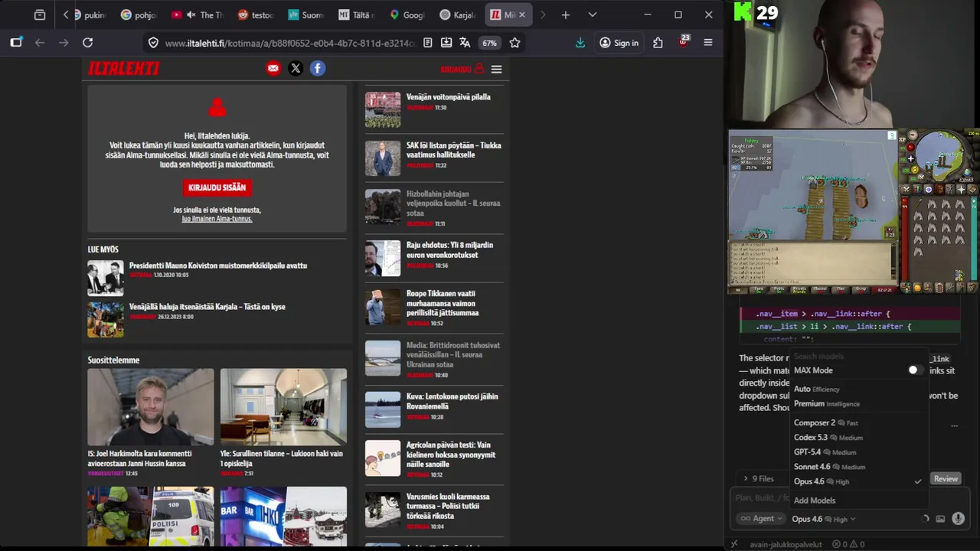The image size is (980, 551).
Task: Open SAK löi listan pöytään article
Action: tap(453, 150)
